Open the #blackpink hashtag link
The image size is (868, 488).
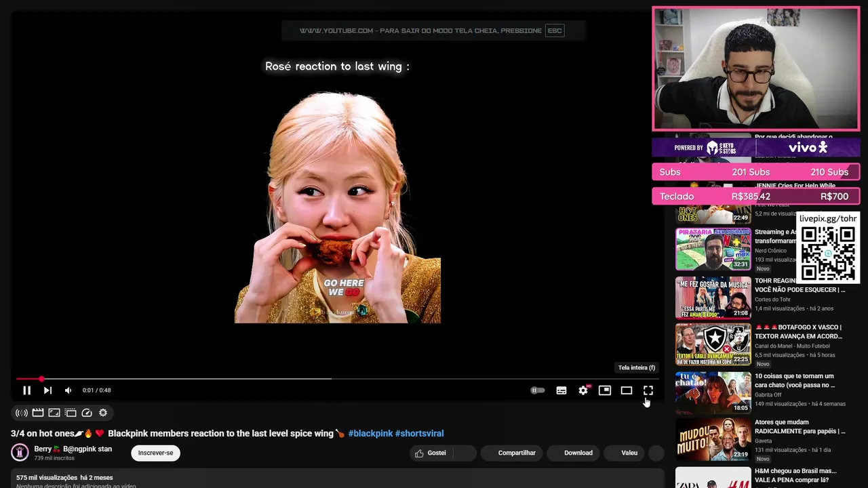[370, 433]
